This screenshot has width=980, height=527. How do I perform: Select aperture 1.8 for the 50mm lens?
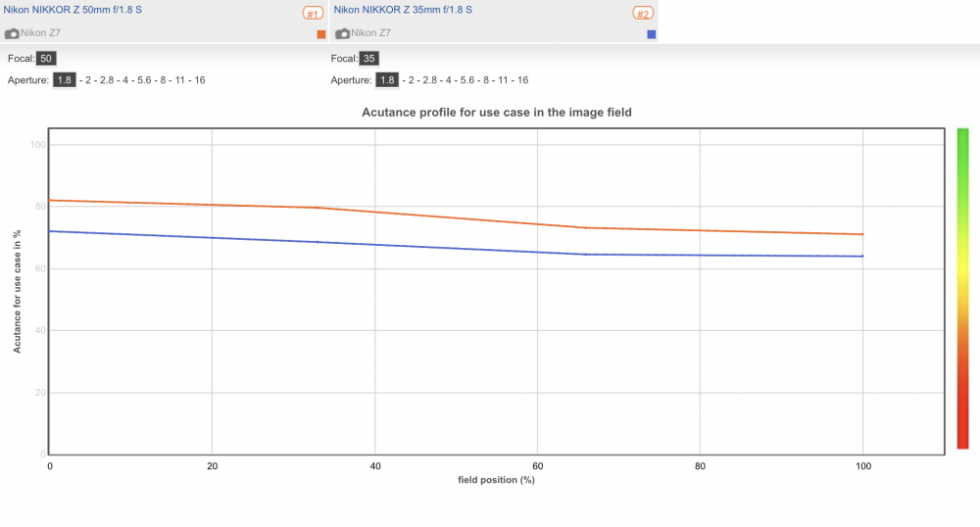tap(65, 80)
